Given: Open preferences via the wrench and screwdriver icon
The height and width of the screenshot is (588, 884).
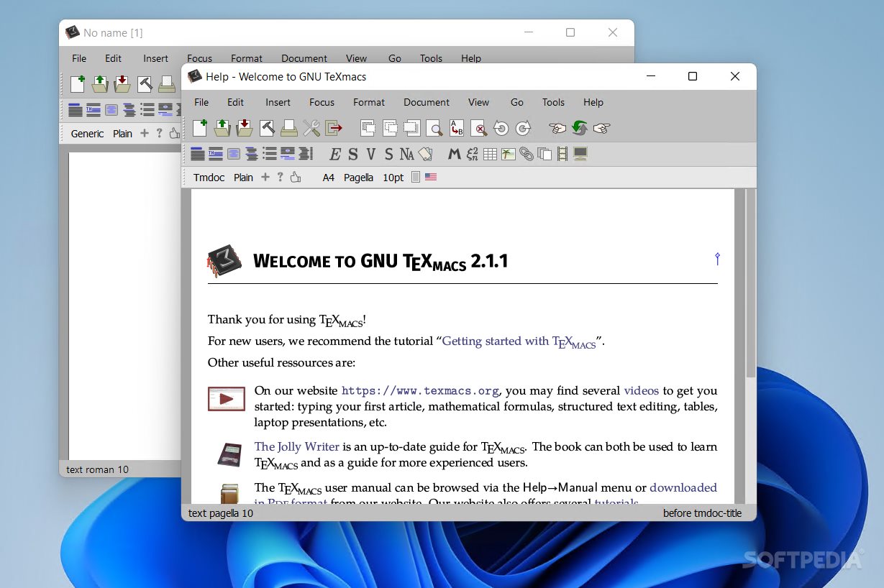Looking at the screenshot, I should point(311,128).
